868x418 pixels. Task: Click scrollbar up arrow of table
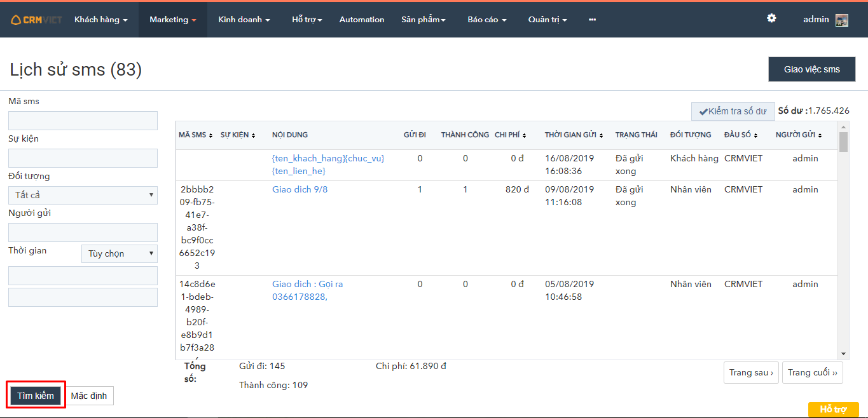pos(843,126)
